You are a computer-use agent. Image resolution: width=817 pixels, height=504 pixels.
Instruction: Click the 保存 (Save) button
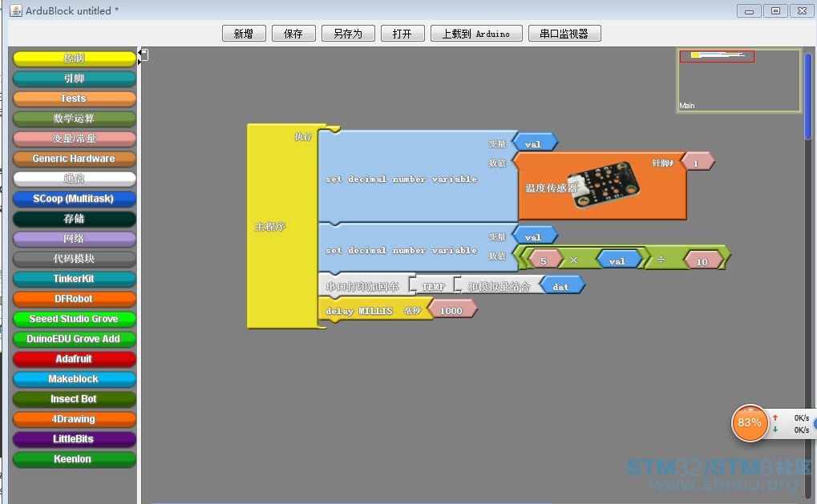293,34
